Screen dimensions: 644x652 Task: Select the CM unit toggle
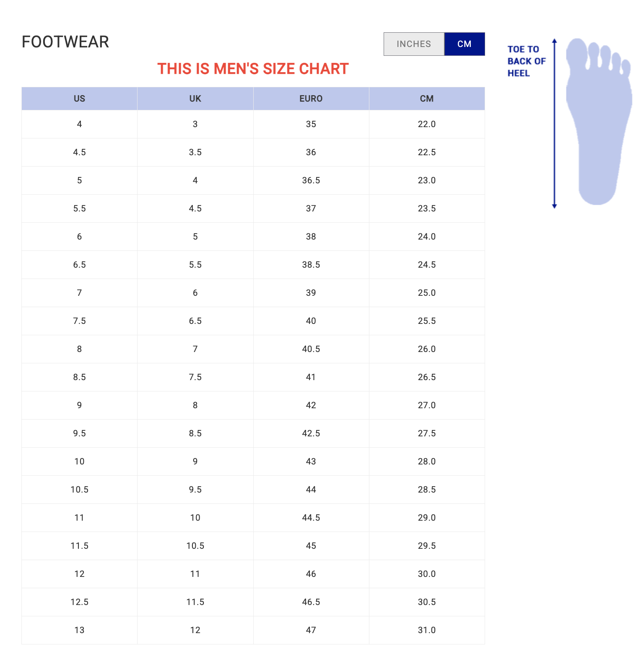(464, 44)
